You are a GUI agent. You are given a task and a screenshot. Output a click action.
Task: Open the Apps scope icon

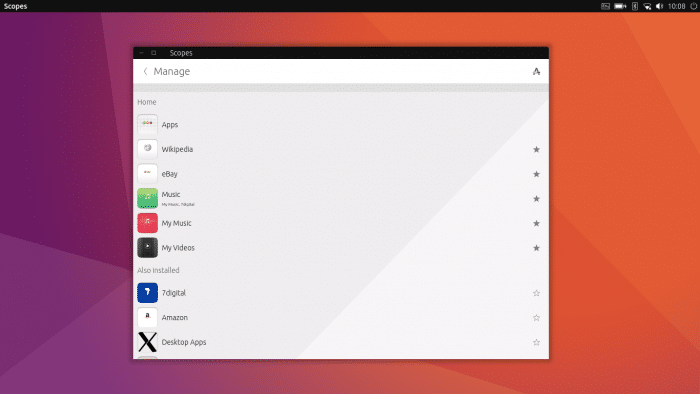coord(147,124)
